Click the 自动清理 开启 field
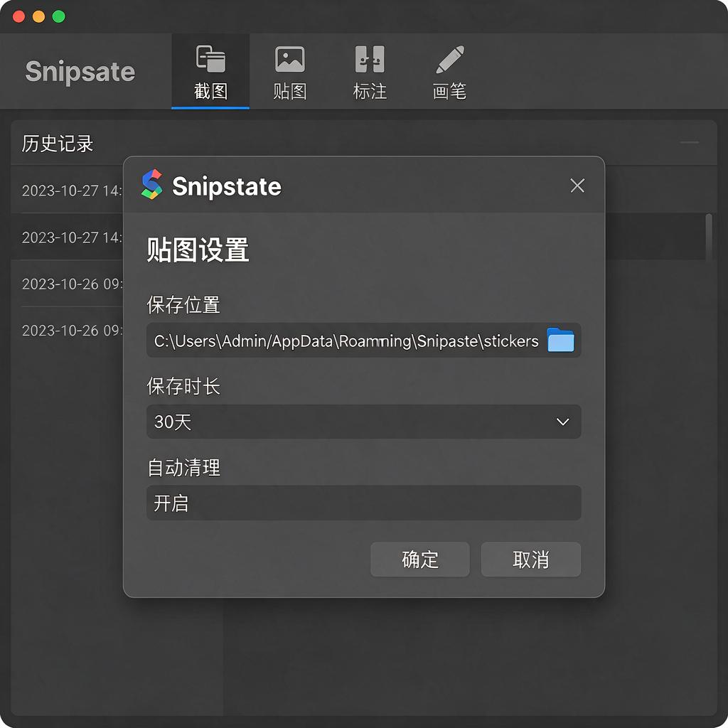 (363, 503)
